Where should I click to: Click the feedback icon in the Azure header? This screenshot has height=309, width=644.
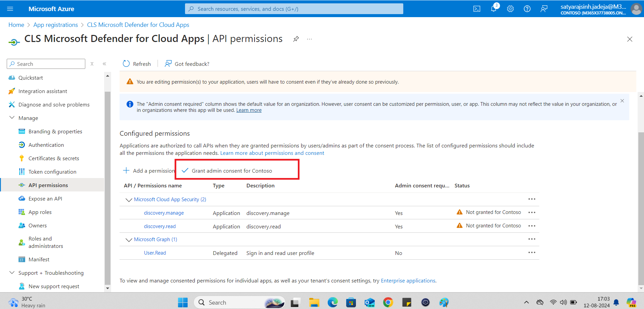pyautogui.click(x=544, y=9)
